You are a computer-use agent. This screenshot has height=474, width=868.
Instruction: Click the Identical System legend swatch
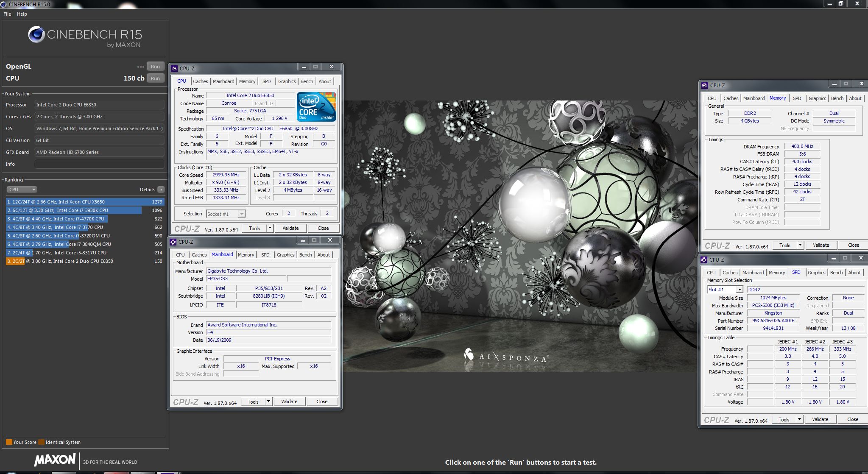(41, 442)
